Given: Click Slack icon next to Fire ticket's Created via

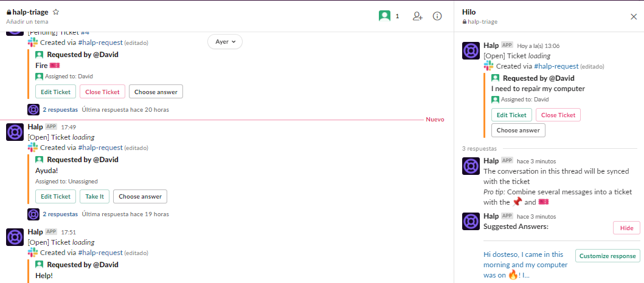Looking at the screenshot, I should pos(32,43).
